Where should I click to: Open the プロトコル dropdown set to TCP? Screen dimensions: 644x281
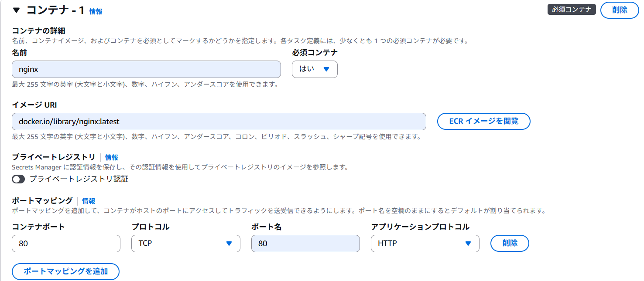pyautogui.click(x=185, y=244)
